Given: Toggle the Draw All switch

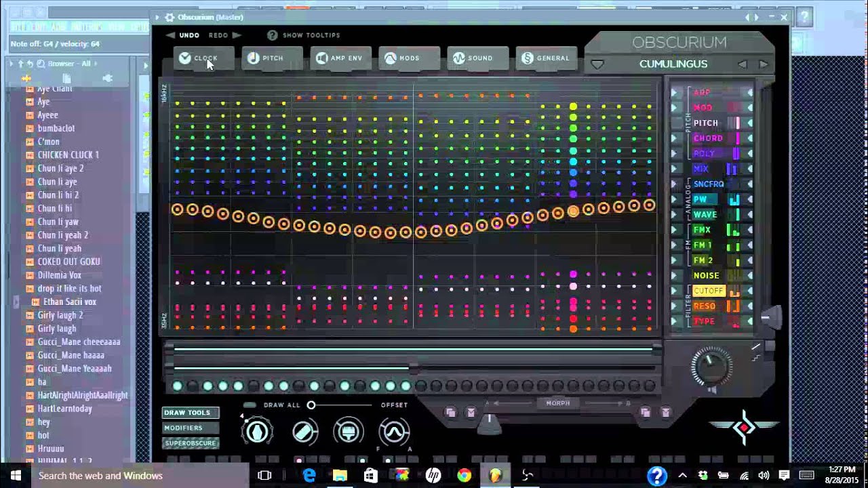Looking at the screenshot, I should 250,405.
